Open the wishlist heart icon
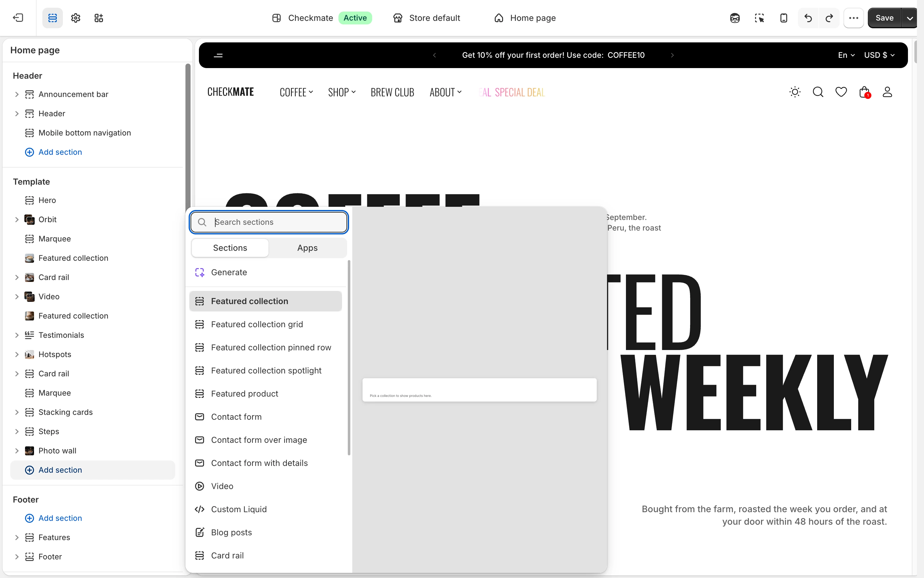The height and width of the screenshot is (578, 924). (x=841, y=92)
